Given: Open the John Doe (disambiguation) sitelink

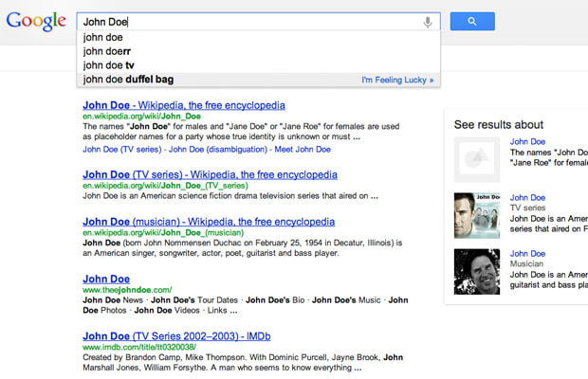Looking at the screenshot, I should (x=218, y=149).
